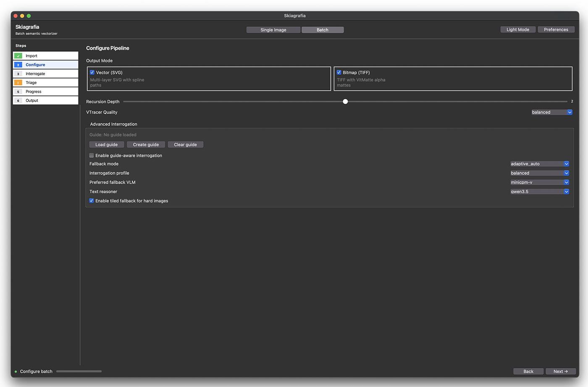Select the Configure step number badge
This screenshot has height=387, width=588.
(x=18, y=64)
